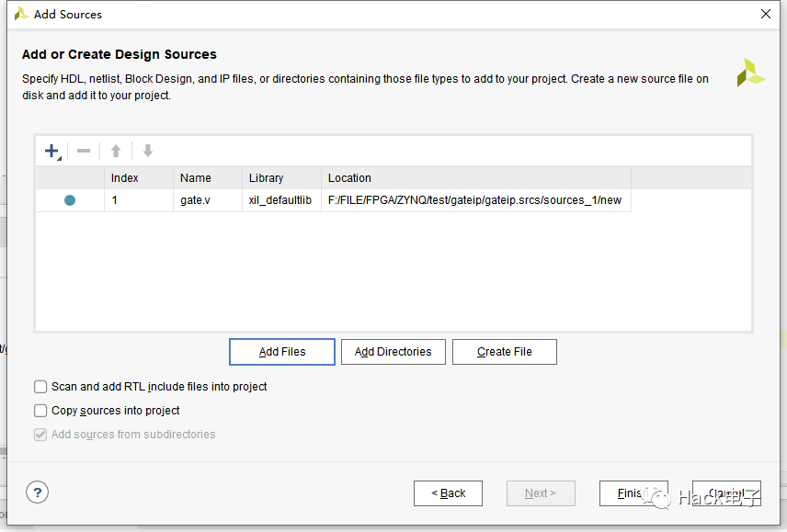This screenshot has height=532, width=787.
Task: Enable Copy sources into project
Action: tap(40, 411)
